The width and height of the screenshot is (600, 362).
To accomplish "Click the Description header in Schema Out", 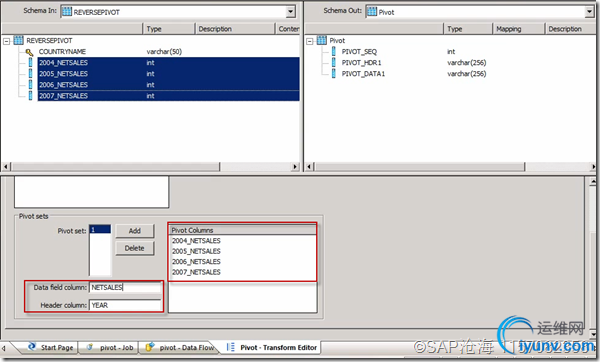I will (x=570, y=29).
